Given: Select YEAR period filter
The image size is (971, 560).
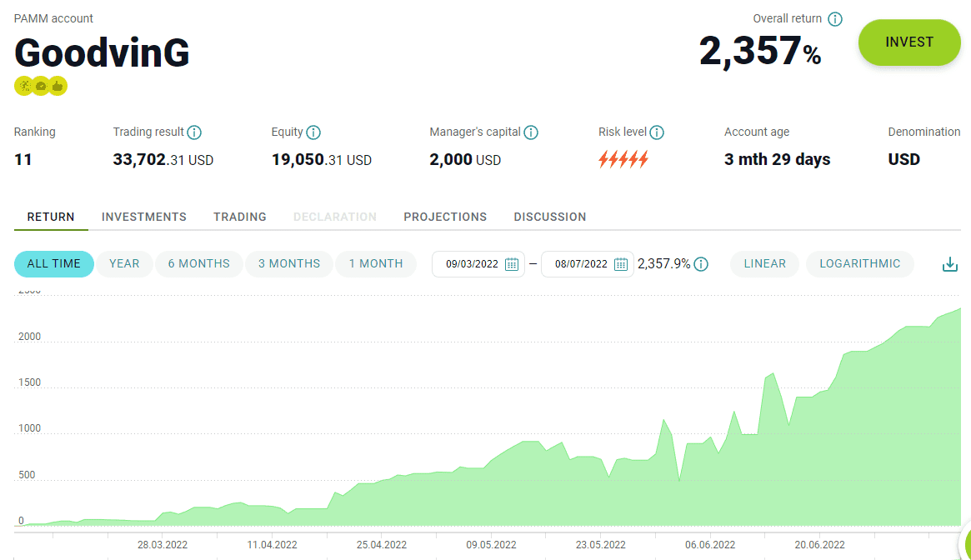Looking at the screenshot, I should click(124, 264).
